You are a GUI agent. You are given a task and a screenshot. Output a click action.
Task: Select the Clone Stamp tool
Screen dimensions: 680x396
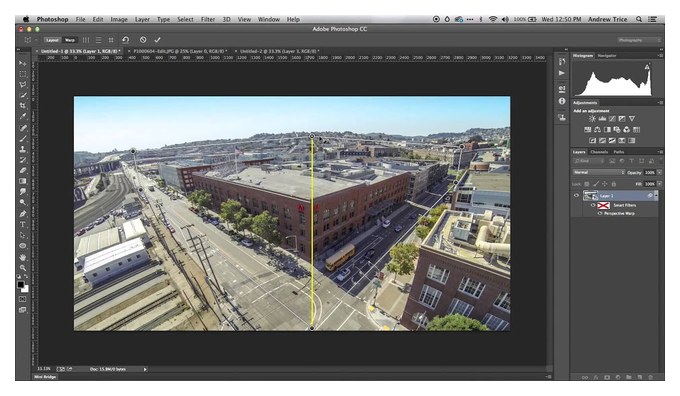[x=23, y=149]
